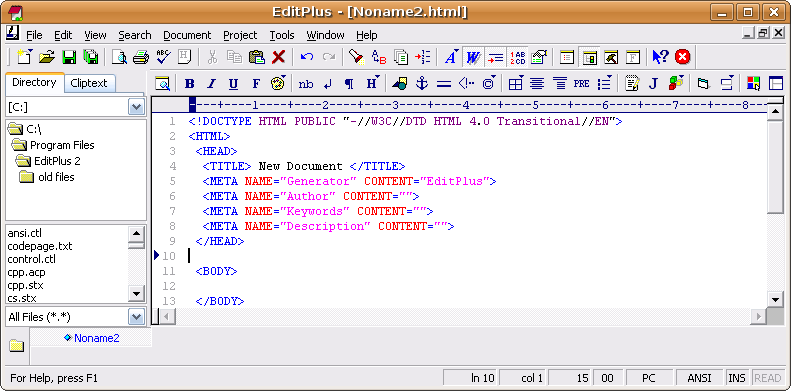Viewport: 791px width, 391px height.
Task: View in browser with magnifier window icon
Action: tap(163, 83)
